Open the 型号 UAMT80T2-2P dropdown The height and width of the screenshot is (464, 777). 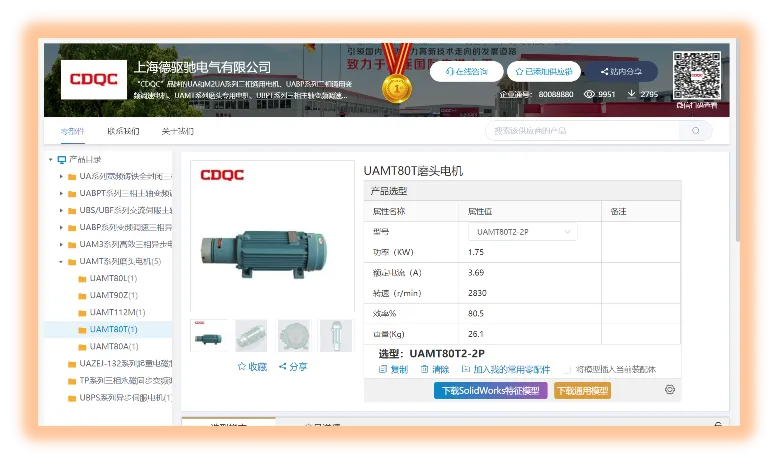tap(521, 232)
